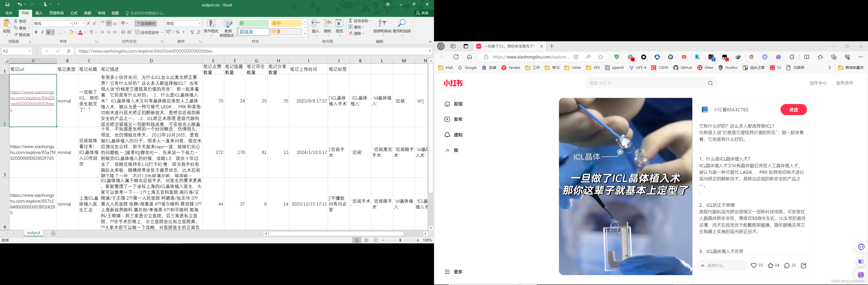
Task: Toggle Wrap Text (自动换行) button
Action: pyautogui.click(x=146, y=23)
